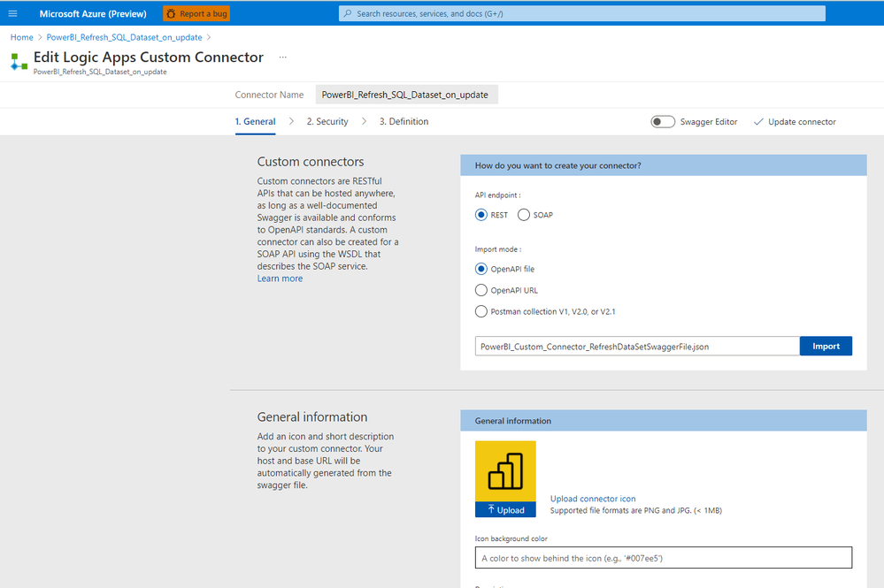Viewport: 884px width, 588px height.
Task: Click the Upload icon button
Action: (505, 509)
